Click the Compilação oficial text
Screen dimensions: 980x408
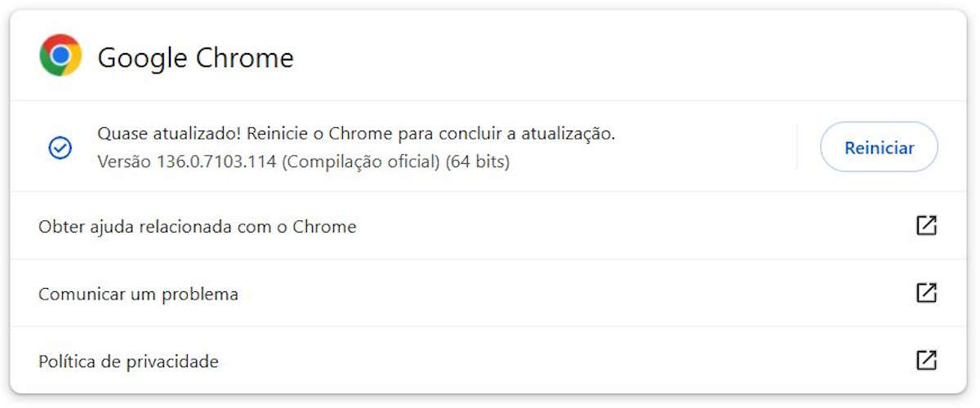(x=361, y=162)
